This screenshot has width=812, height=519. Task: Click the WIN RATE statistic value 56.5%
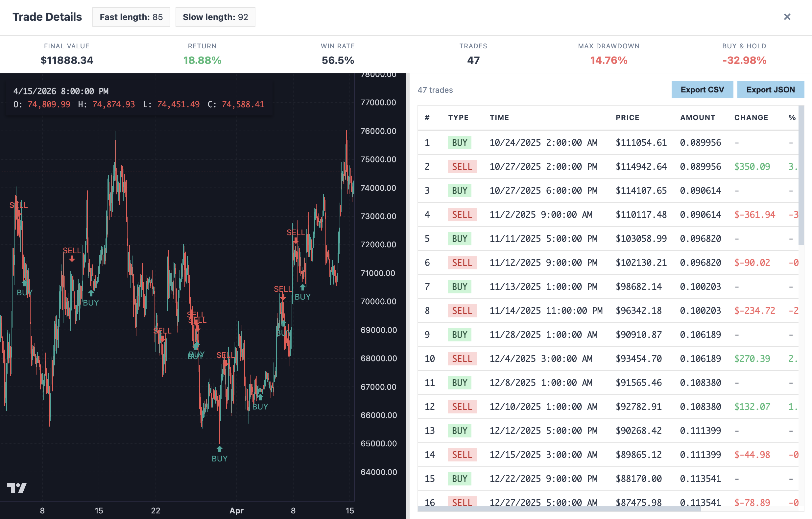(x=338, y=61)
